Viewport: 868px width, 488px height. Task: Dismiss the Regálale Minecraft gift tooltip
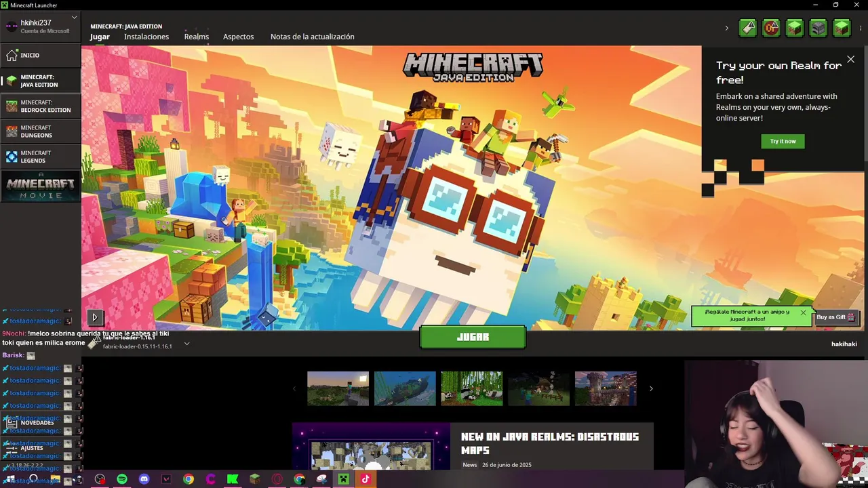click(x=803, y=312)
